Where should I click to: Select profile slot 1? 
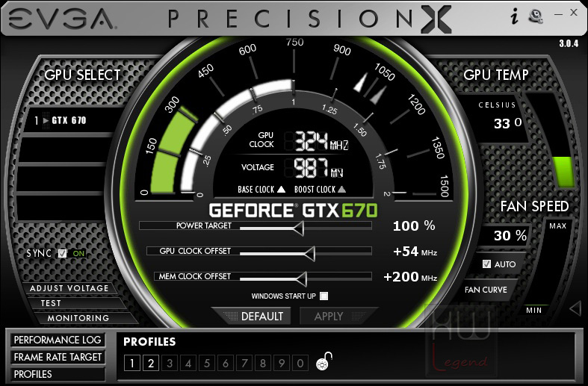pos(132,363)
